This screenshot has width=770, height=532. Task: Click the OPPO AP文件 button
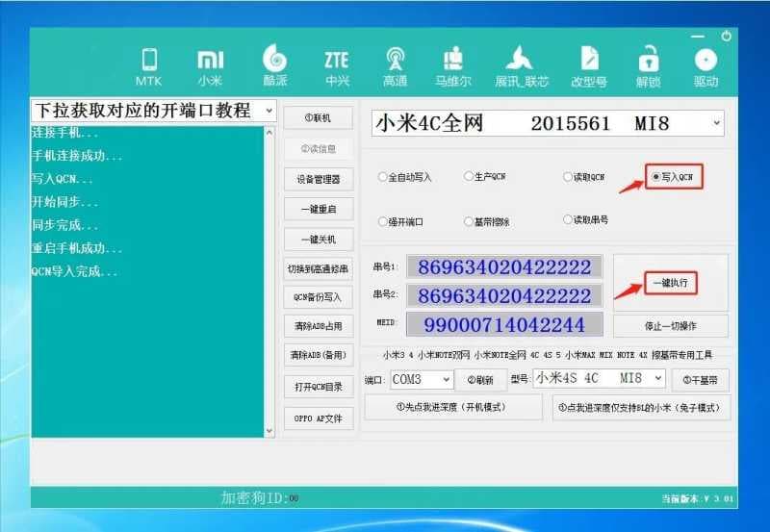pos(319,418)
